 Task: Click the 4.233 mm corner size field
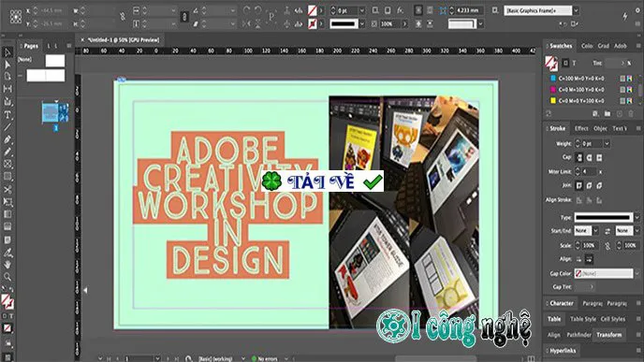point(470,10)
